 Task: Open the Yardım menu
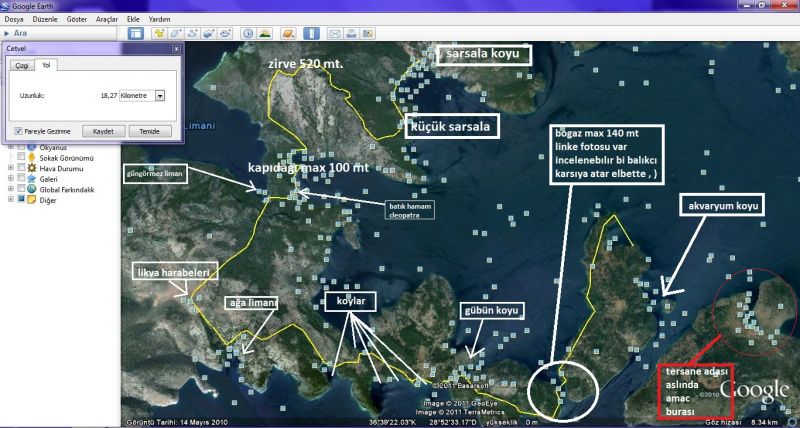(159, 19)
